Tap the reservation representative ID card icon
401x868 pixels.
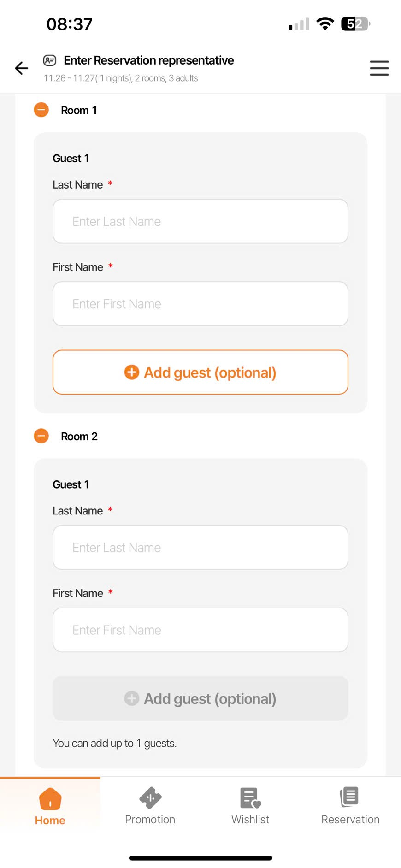pyautogui.click(x=50, y=60)
